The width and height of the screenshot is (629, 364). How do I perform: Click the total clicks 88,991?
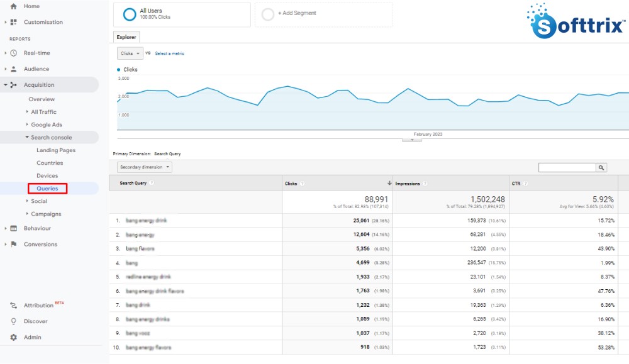[x=376, y=199]
